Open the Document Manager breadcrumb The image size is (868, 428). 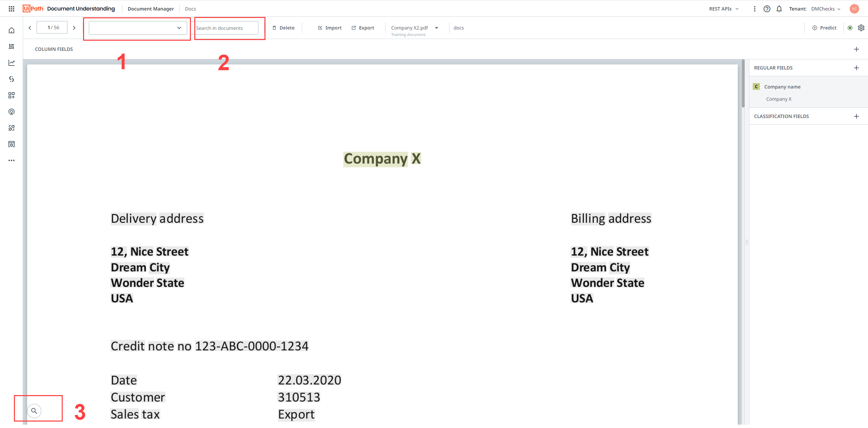point(151,9)
